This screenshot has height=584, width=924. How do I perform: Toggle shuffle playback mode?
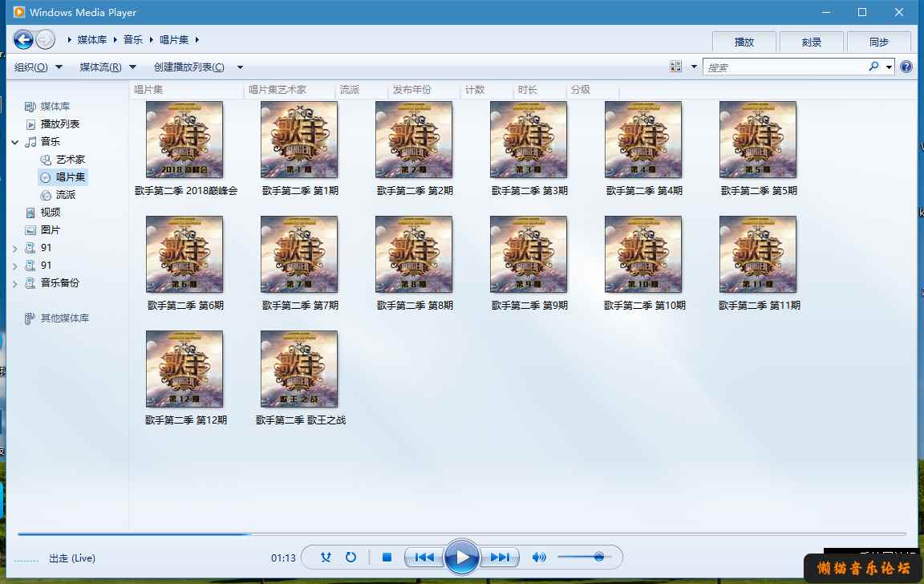[x=326, y=557]
